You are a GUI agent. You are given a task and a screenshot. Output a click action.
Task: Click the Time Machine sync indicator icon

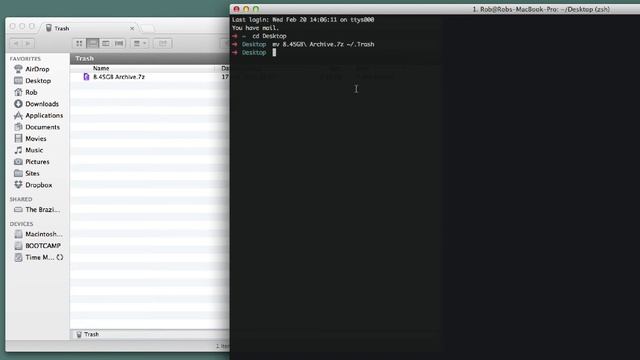point(60,257)
